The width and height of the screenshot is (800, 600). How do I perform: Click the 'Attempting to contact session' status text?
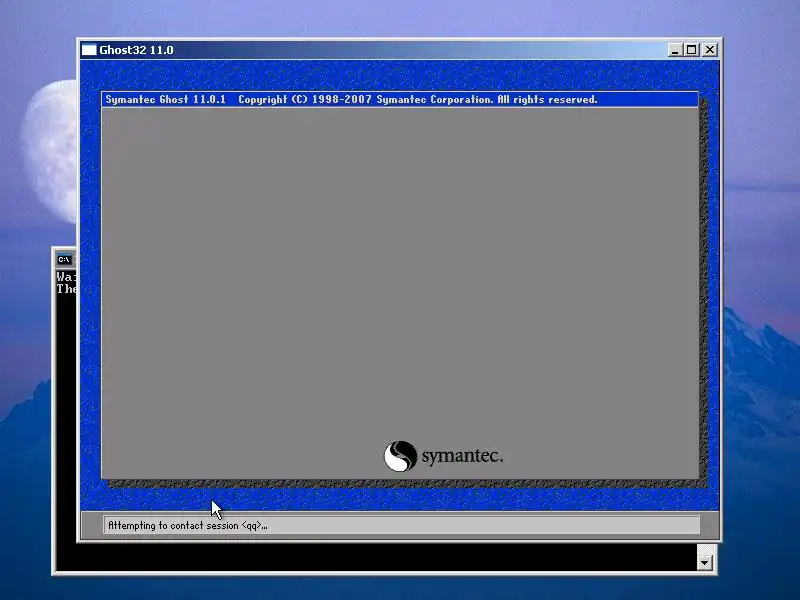[x=188, y=526]
